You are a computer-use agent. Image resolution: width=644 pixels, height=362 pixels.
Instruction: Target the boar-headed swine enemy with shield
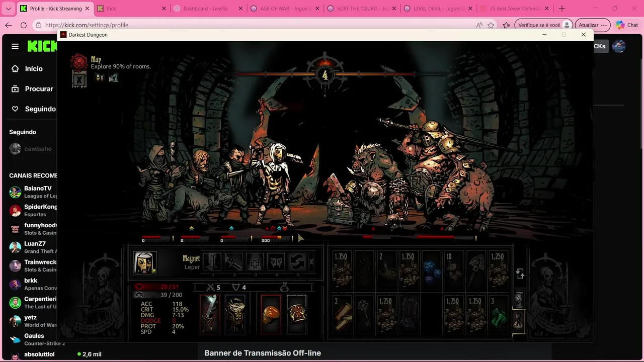(372, 186)
